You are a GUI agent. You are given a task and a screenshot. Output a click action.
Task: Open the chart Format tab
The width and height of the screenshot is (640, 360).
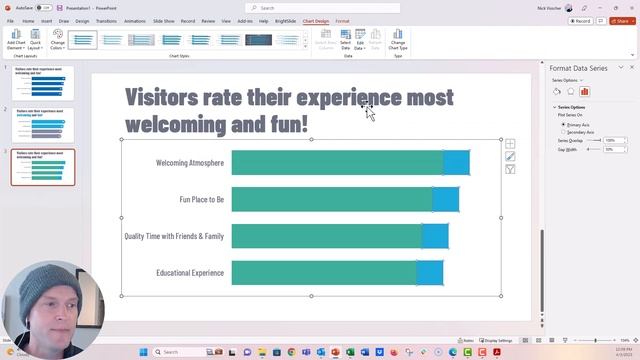[x=342, y=21]
